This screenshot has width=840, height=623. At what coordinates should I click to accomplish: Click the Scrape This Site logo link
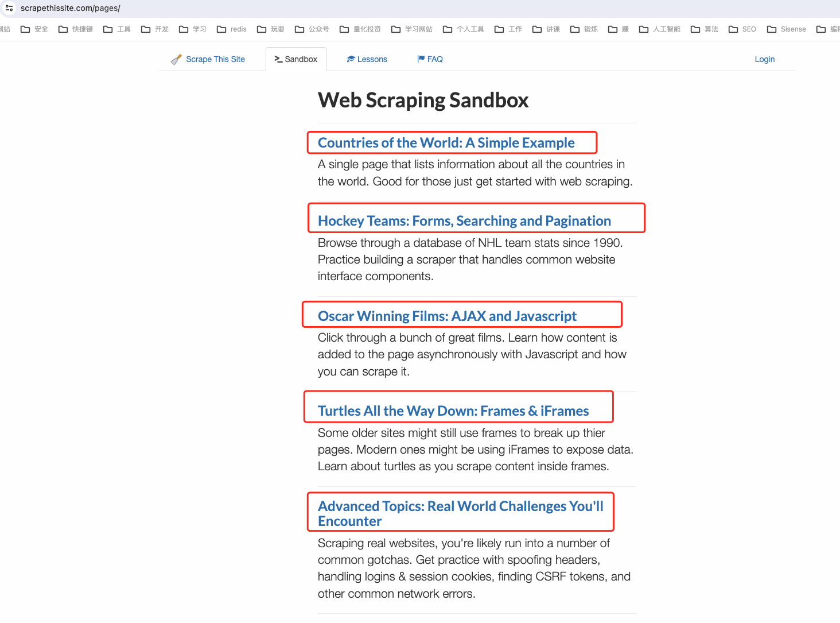[208, 59]
